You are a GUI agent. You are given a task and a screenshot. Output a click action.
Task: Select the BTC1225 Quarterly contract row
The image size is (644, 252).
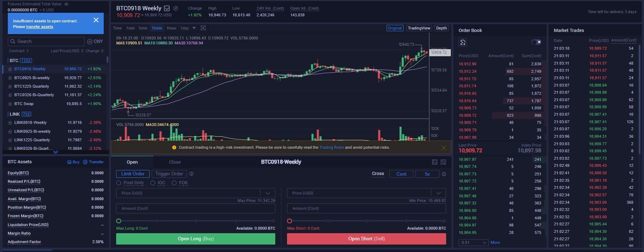click(x=54, y=86)
